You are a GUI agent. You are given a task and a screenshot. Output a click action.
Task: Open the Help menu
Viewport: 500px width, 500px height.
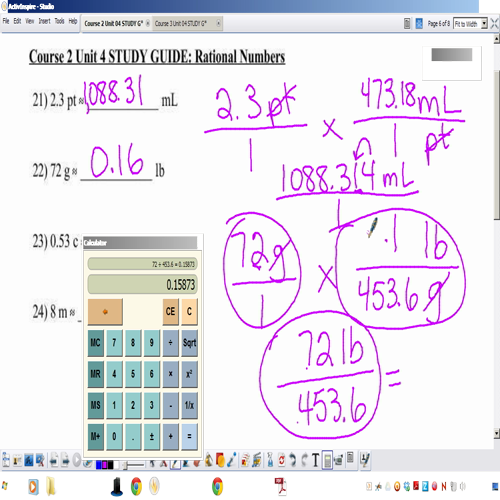click(73, 21)
